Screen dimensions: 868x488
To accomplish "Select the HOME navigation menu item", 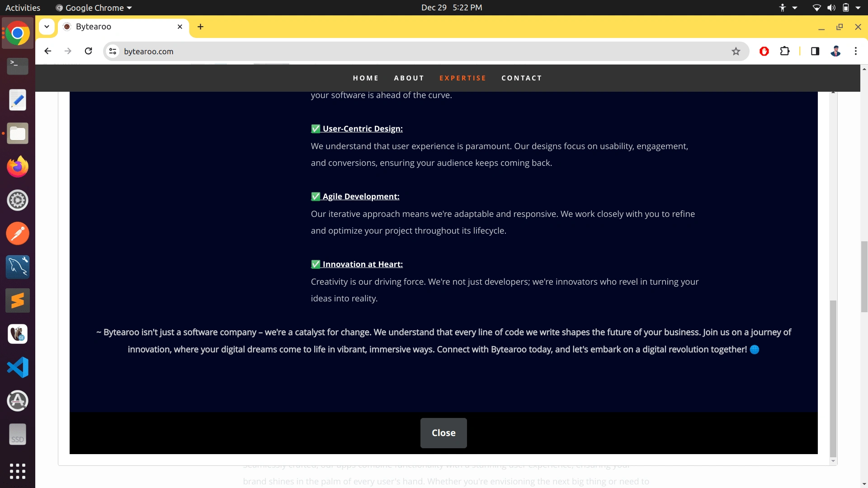I will coord(366,78).
